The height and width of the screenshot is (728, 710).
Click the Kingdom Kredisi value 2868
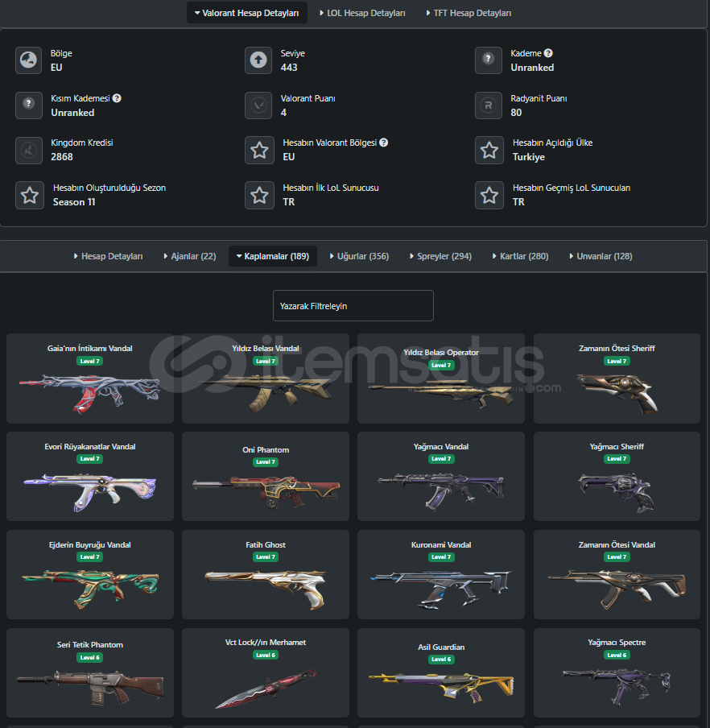tap(62, 157)
